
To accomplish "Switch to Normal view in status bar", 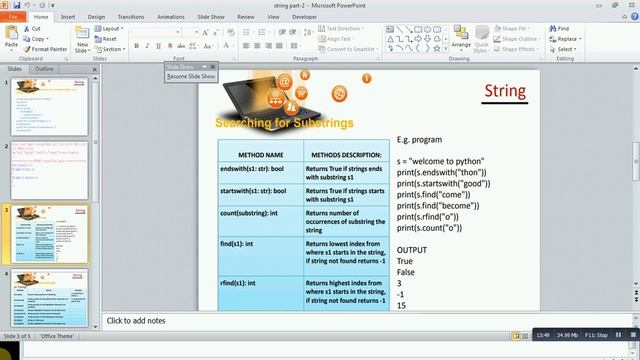I will click(516, 336).
